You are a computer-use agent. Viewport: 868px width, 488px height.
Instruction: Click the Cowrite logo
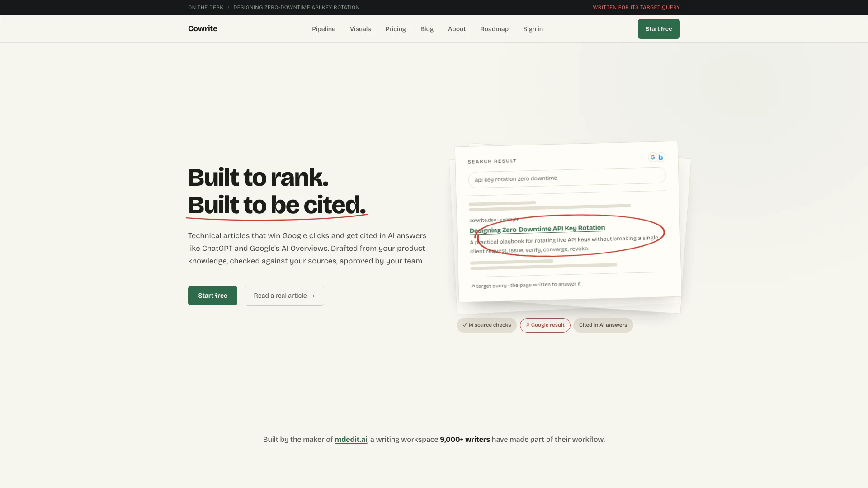point(203,28)
